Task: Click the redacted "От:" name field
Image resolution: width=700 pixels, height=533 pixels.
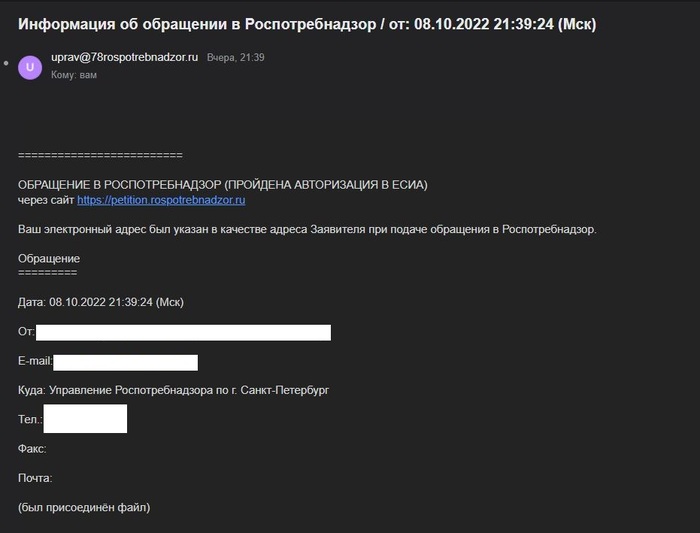Action: tap(183, 332)
